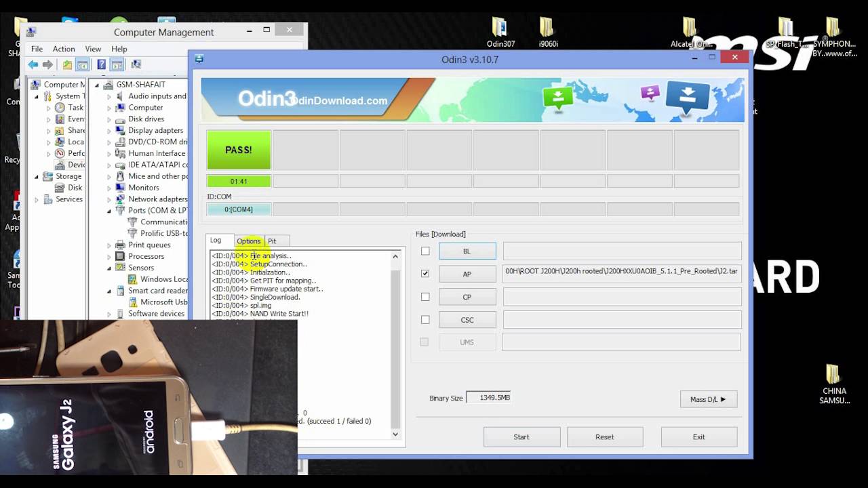The image size is (868, 488).
Task: Open the File menu in Computer Management
Action: pyautogui.click(x=37, y=49)
